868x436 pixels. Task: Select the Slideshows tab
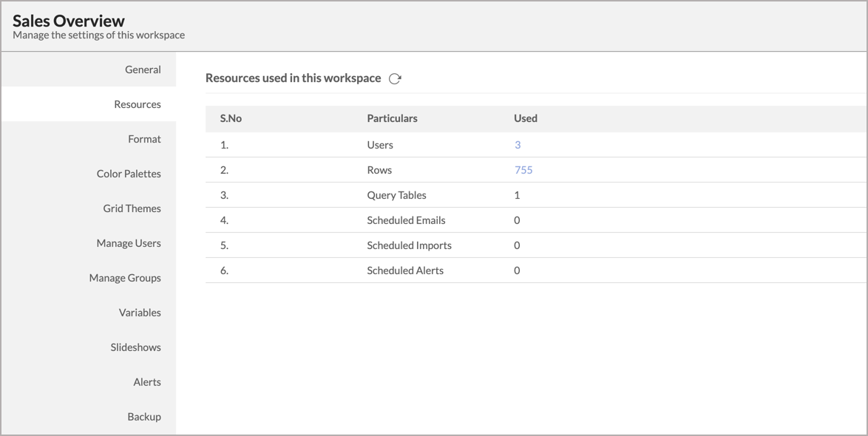click(x=135, y=347)
